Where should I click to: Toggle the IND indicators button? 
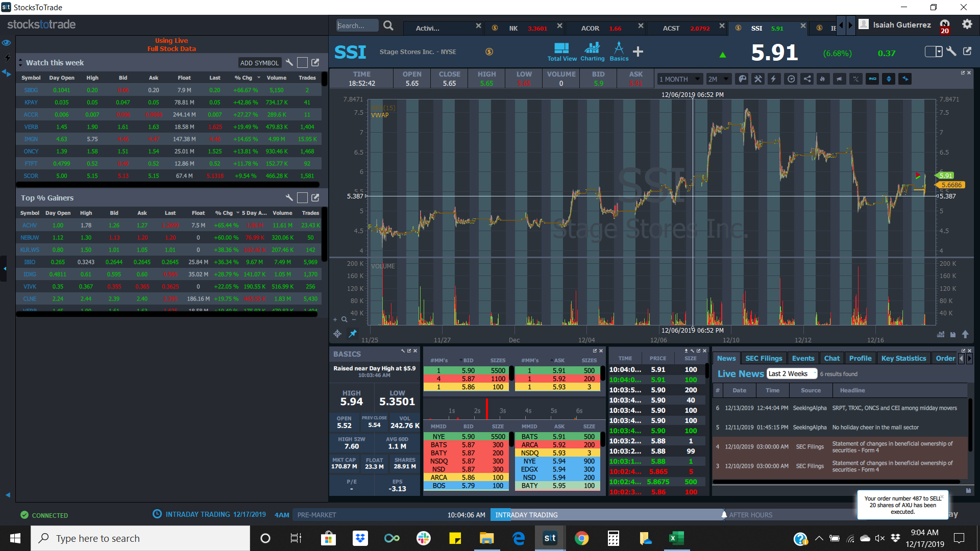pyautogui.click(x=872, y=79)
